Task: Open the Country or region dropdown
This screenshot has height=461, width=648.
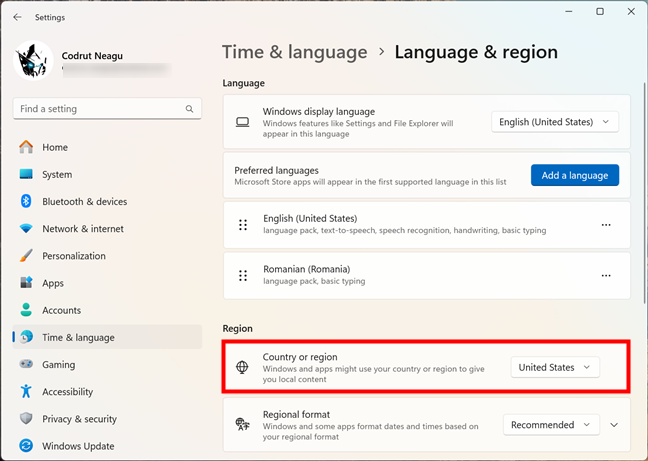Action: pos(555,367)
